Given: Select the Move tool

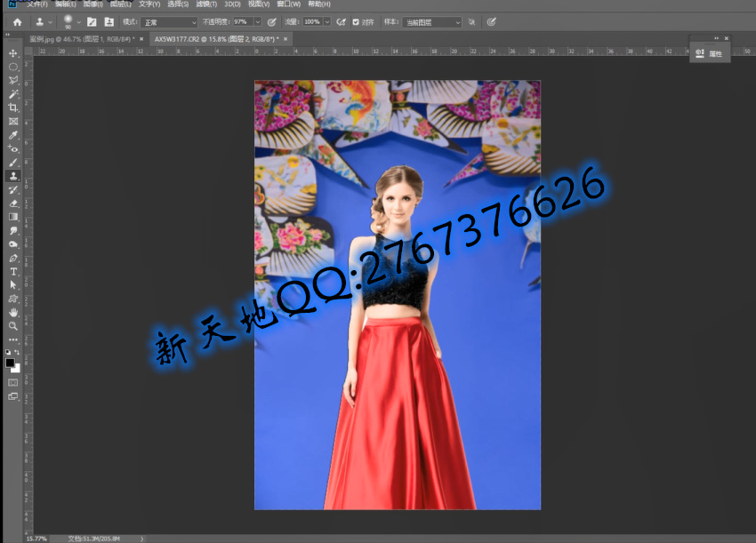Looking at the screenshot, I should (x=13, y=53).
